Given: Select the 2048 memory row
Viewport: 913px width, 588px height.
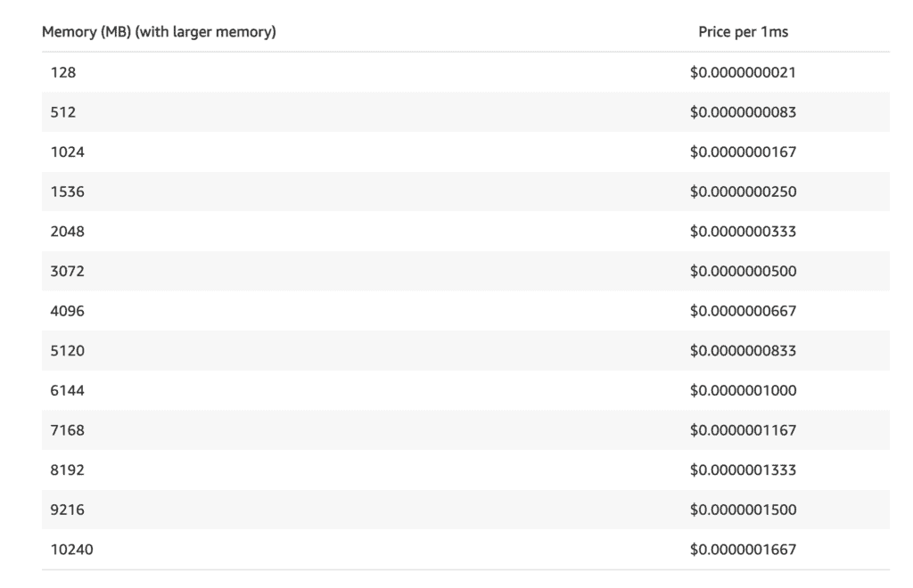Looking at the screenshot, I should pyautogui.click(x=68, y=232).
